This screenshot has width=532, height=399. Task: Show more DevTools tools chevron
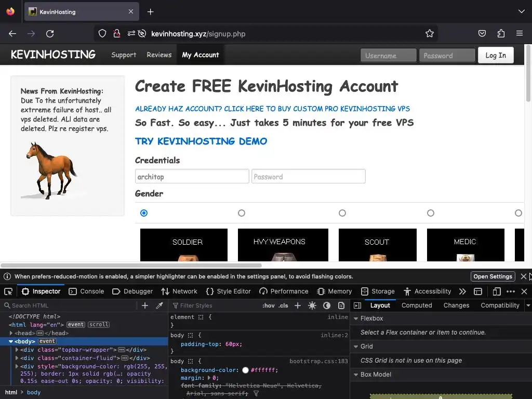click(462, 291)
